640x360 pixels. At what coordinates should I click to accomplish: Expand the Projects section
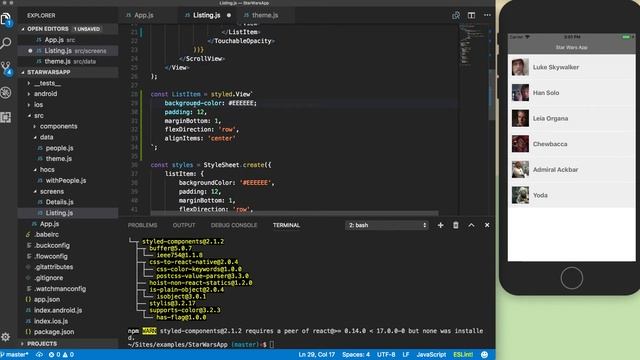pos(68,344)
